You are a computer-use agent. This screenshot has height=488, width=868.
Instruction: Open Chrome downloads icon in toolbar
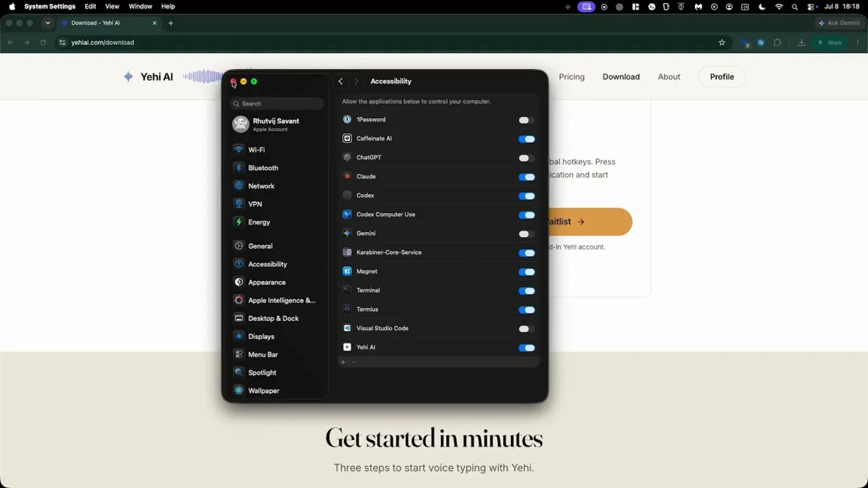pyautogui.click(x=801, y=42)
